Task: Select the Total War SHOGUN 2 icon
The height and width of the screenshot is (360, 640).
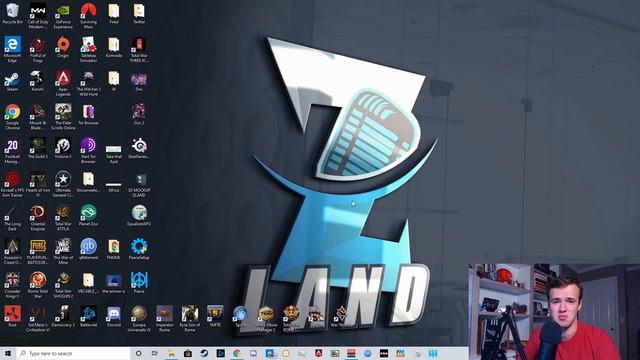Action: point(63,285)
